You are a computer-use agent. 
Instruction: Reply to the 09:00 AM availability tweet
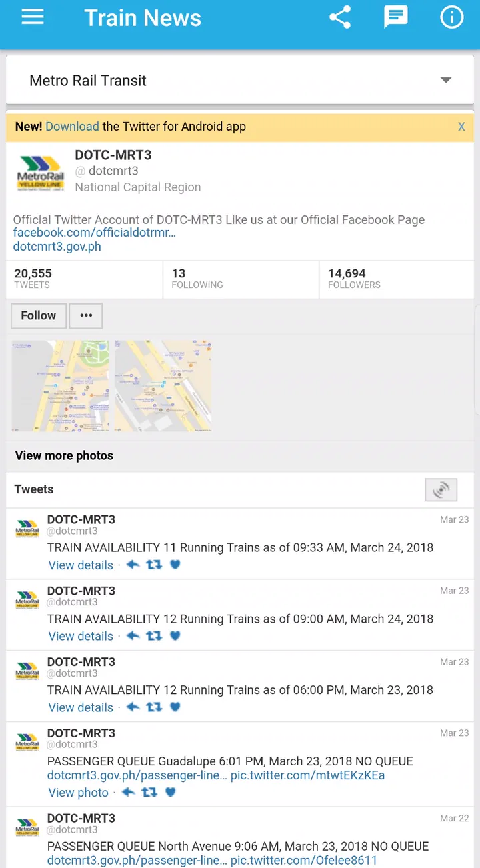coord(133,636)
